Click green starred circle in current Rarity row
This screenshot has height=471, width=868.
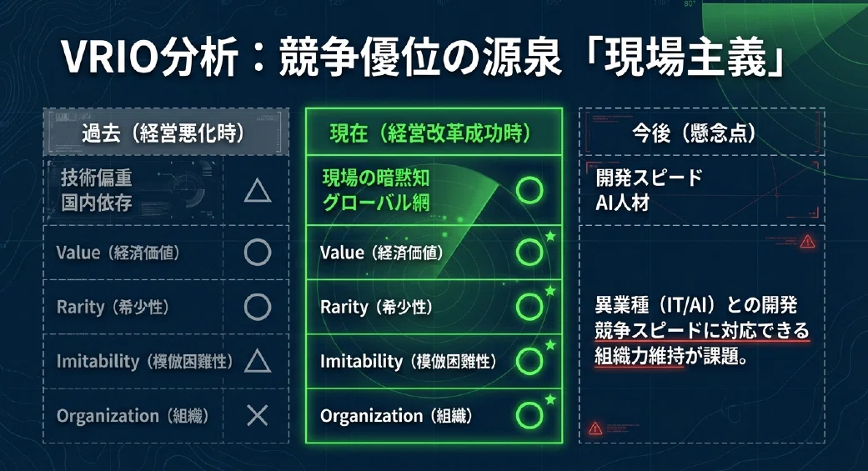tap(529, 307)
